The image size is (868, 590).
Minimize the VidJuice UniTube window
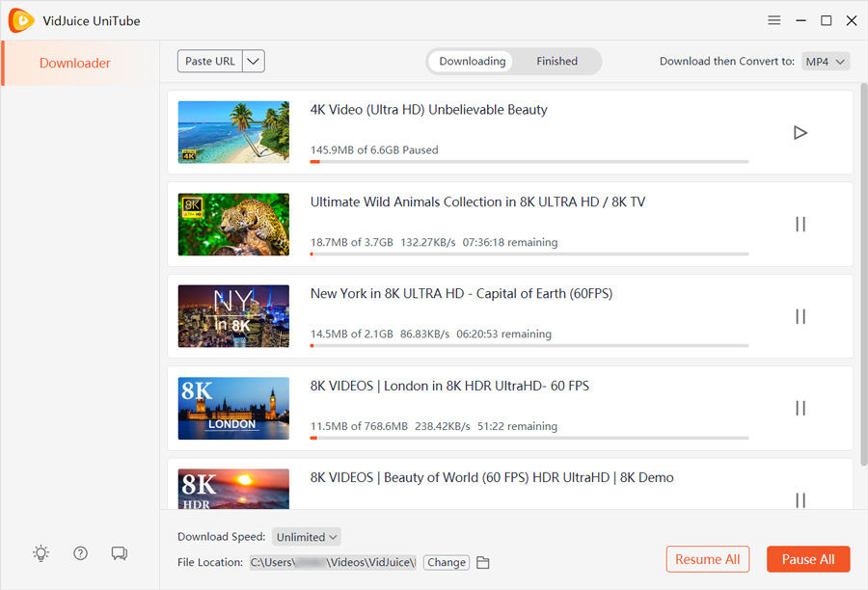tap(800, 20)
